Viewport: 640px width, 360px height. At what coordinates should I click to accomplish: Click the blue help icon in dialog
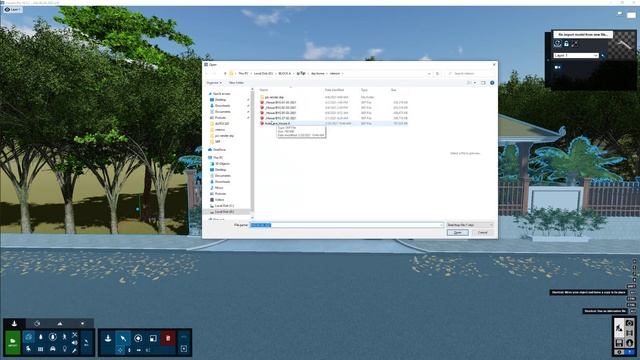pos(492,83)
